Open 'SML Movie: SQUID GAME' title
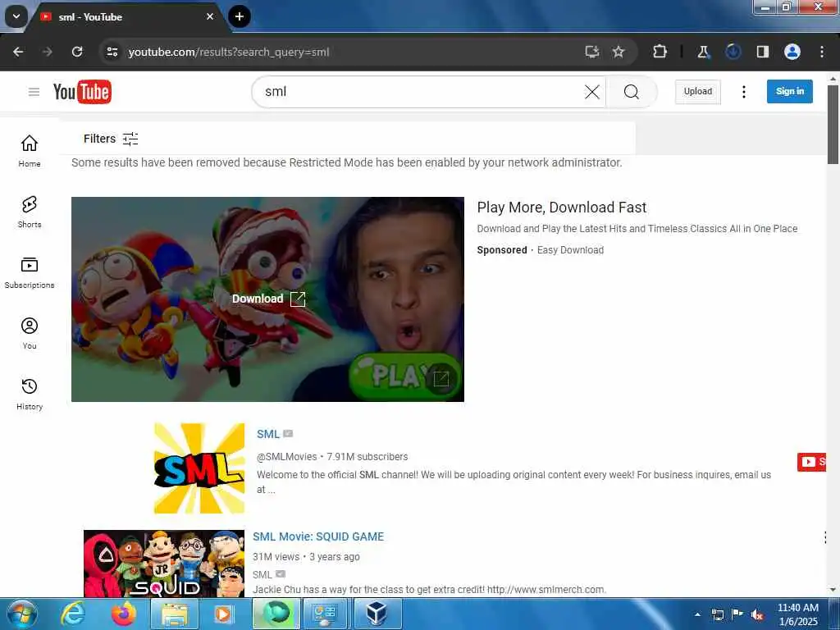Viewport: 840px width, 630px height. (318, 536)
